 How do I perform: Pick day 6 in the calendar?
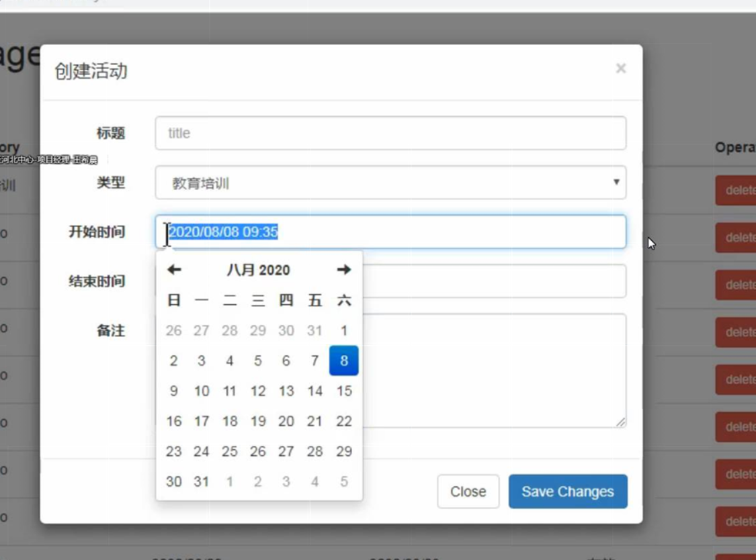pos(286,361)
